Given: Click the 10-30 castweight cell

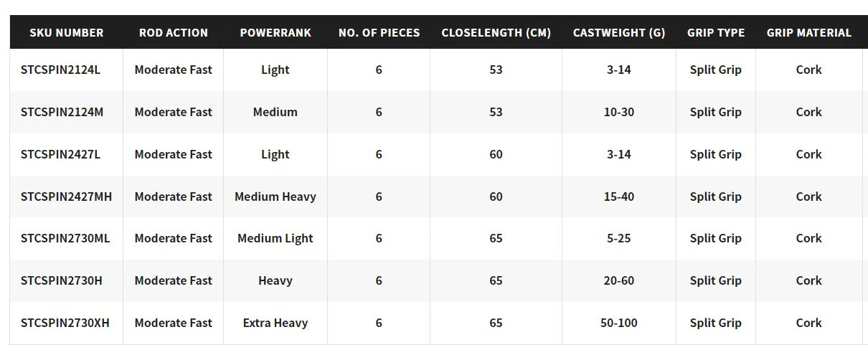Looking at the screenshot, I should pyautogui.click(x=619, y=112).
